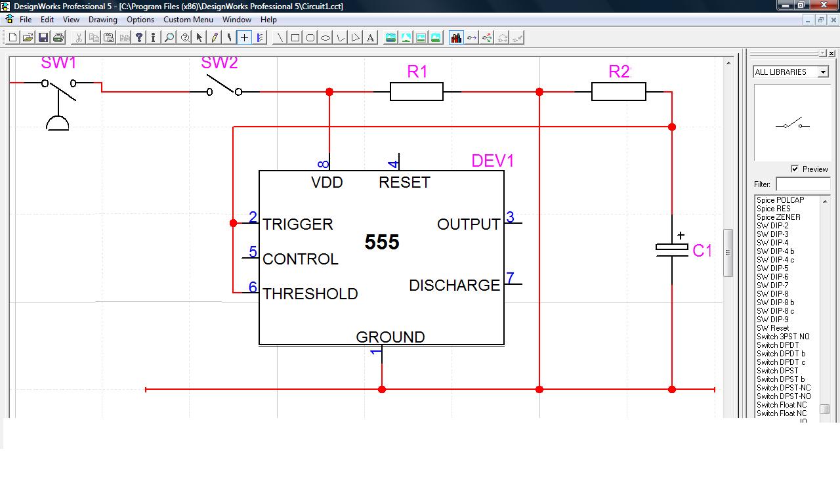Click the 555 timer DEV1 symbol
The image size is (840, 504).
(x=381, y=257)
